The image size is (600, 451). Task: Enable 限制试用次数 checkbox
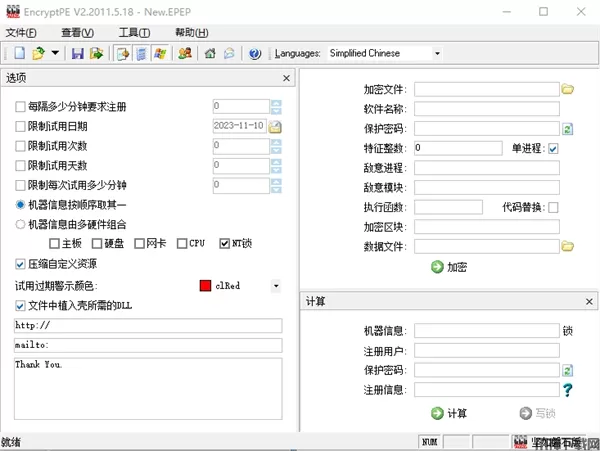tap(20, 146)
